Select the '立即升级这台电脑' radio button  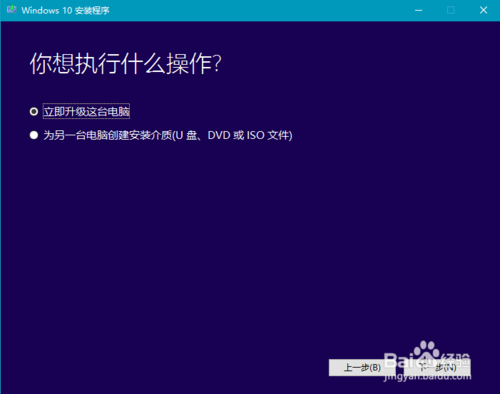tap(34, 111)
